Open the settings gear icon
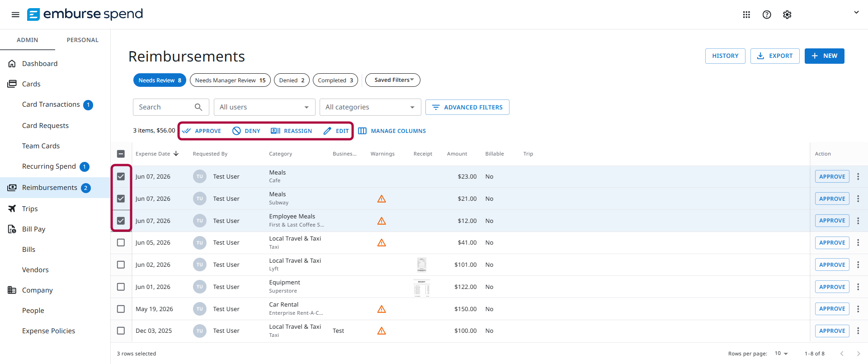Viewport: 868px width, 364px height. (787, 14)
